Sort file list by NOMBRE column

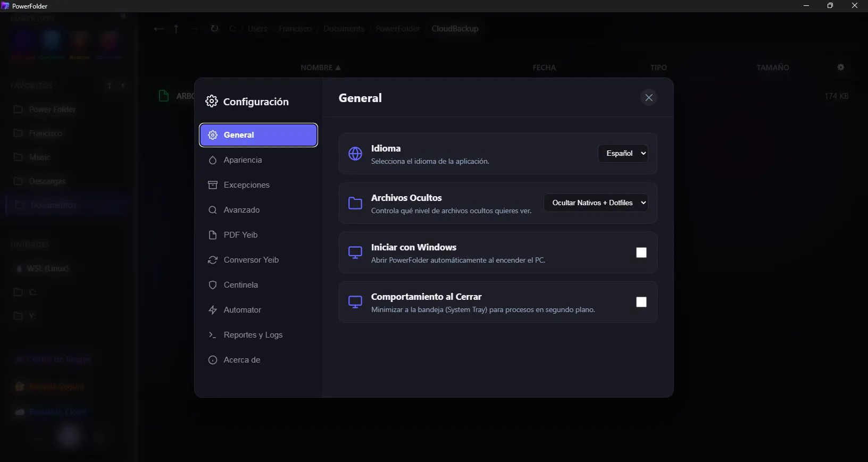320,68
